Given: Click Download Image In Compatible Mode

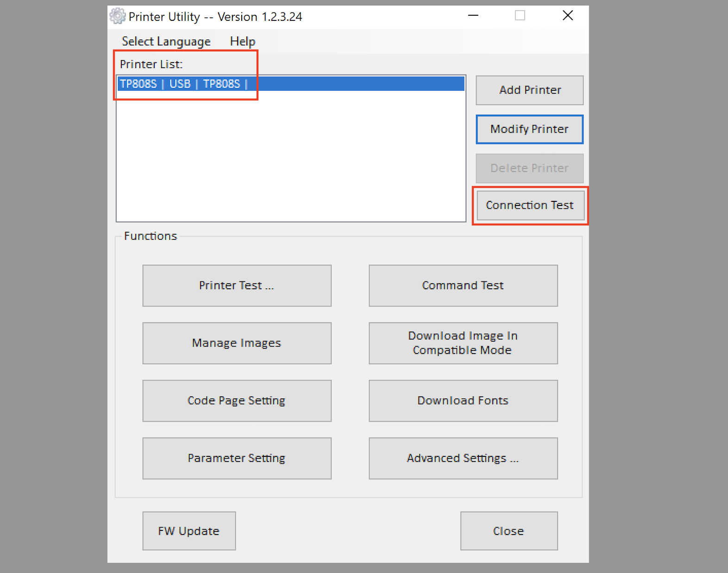Looking at the screenshot, I should pos(463,343).
